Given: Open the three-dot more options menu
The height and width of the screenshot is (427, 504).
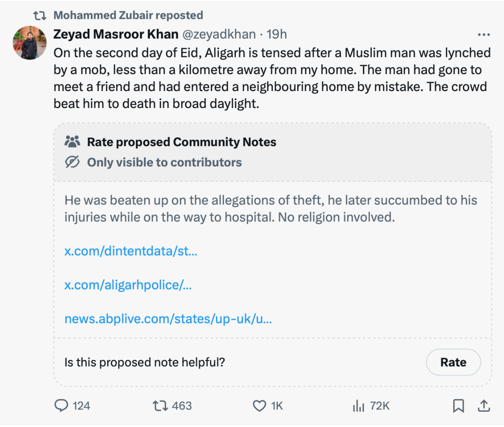Looking at the screenshot, I should click(484, 34).
